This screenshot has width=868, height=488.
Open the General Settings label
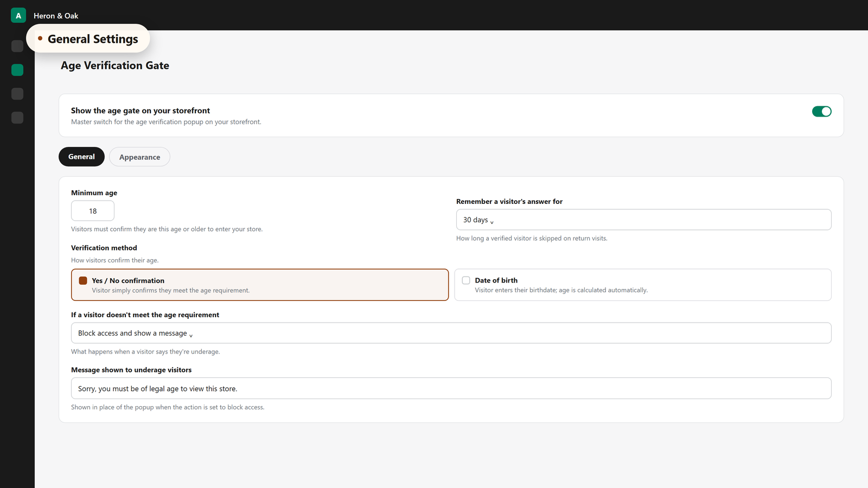click(x=88, y=38)
